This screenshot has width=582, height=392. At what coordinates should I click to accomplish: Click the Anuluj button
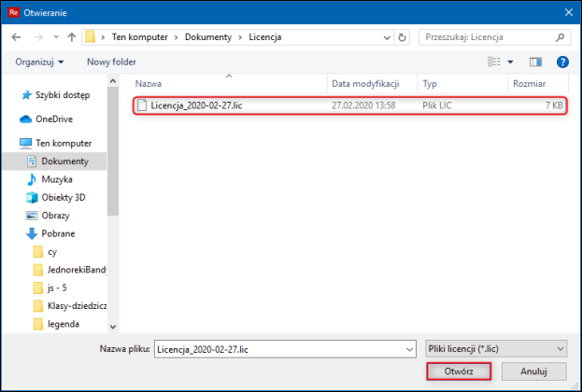(x=533, y=371)
